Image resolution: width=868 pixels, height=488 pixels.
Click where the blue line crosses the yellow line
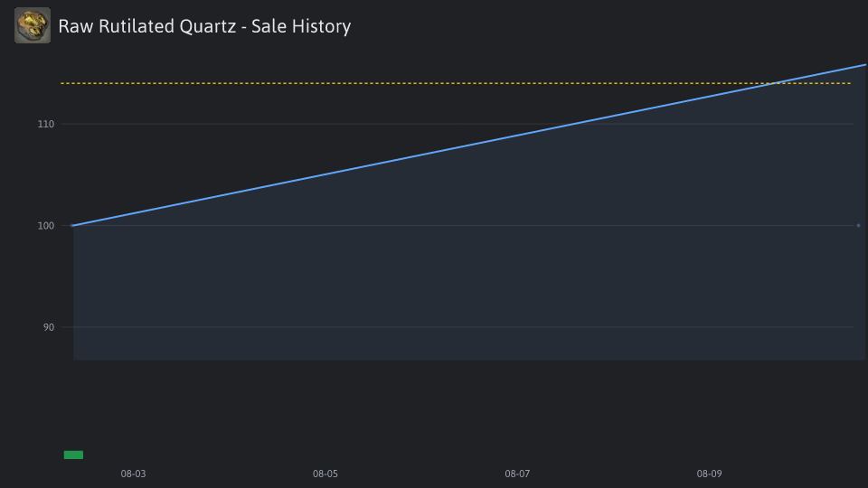point(776,83)
